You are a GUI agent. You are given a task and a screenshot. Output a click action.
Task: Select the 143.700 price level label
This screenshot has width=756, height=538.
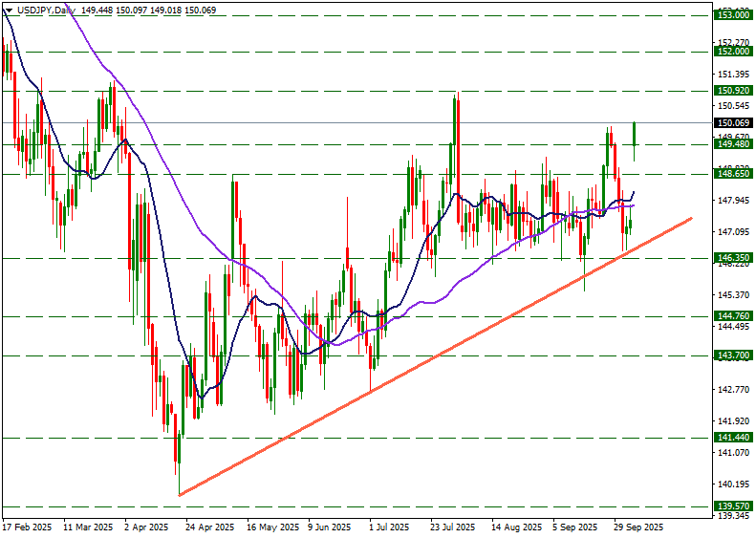(x=732, y=355)
